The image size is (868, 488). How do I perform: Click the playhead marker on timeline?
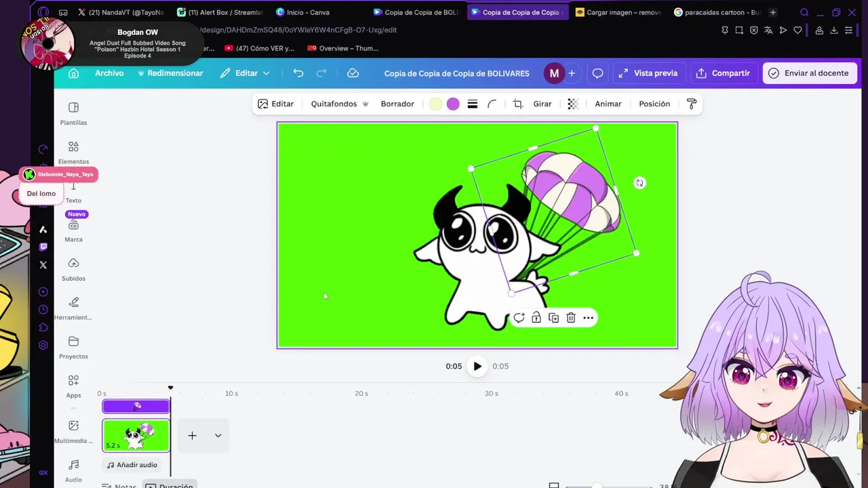coord(170,388)
